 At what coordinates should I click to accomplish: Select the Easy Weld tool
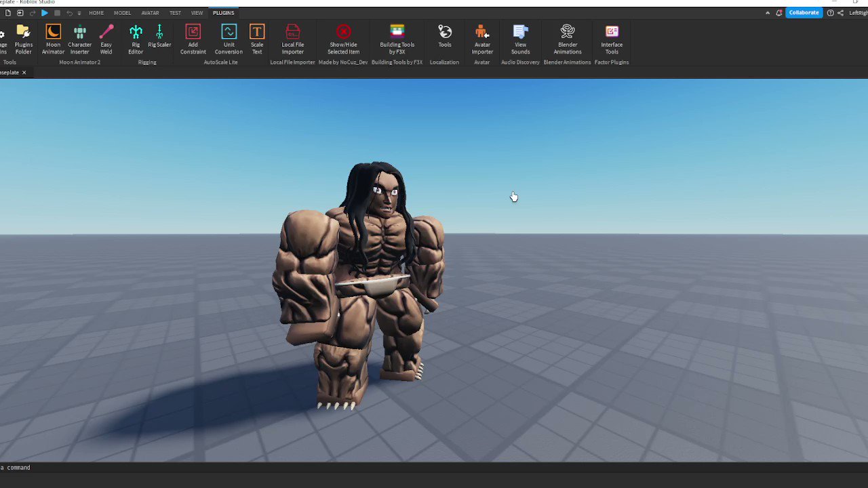106,39
